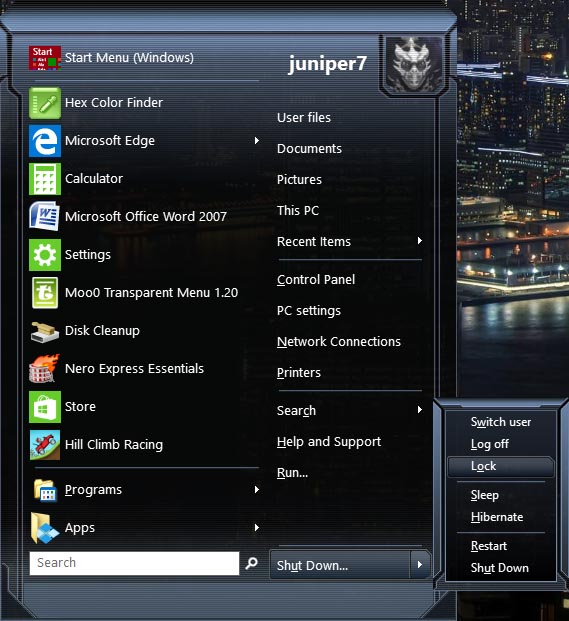The image size is (569, 621).
Task: Choose Sleep from the power menu
Action: pos(501,495)
